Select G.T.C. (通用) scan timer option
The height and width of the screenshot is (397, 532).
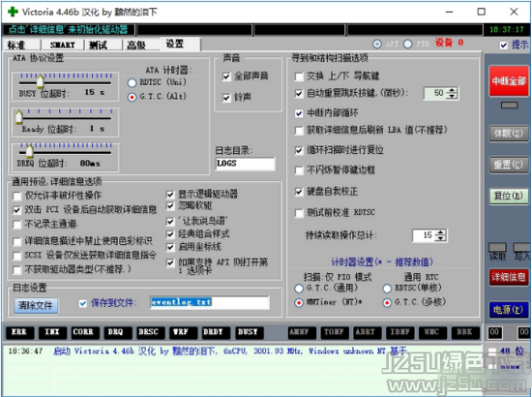point(299,289)
